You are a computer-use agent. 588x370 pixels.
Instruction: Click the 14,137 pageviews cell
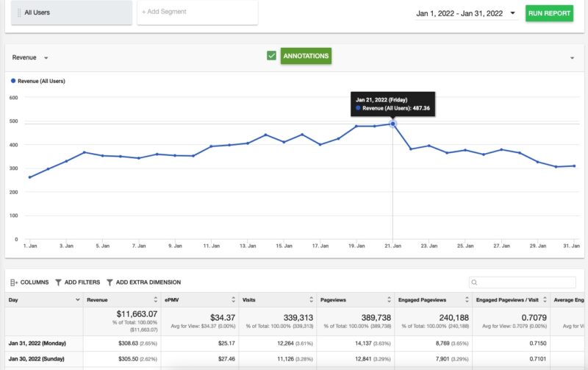pos(363,344)
